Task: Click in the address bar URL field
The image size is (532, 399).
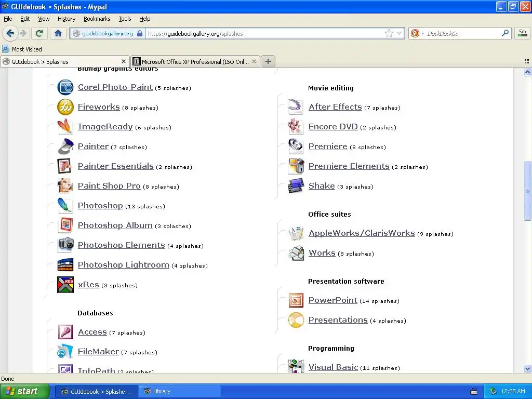Action: click(264, 33)
